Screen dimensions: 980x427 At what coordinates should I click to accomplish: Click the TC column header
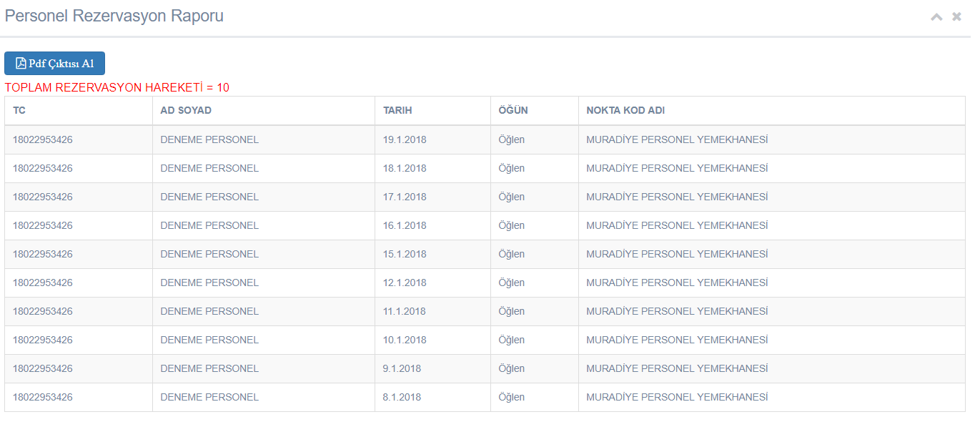coord(19,110)
